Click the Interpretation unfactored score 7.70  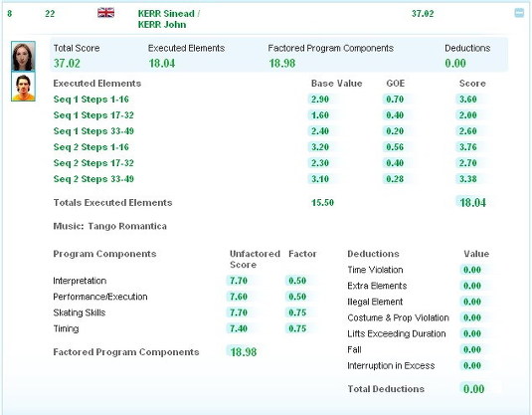pyautogui.click(x=239, y=281)
